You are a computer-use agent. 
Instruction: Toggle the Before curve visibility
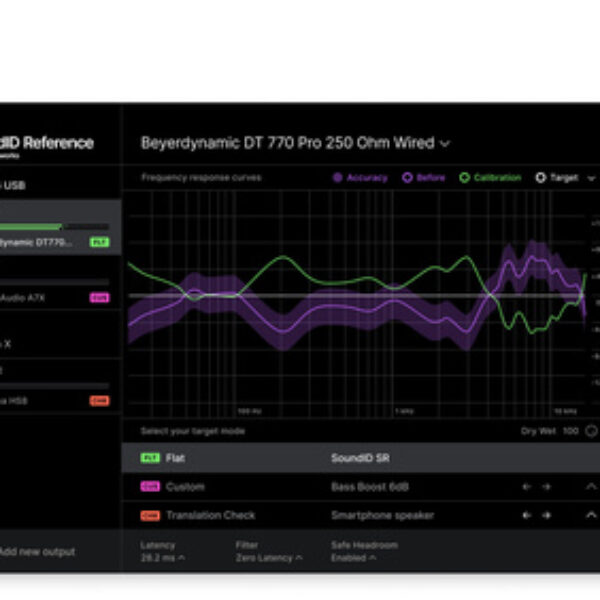tap(424, 178)
